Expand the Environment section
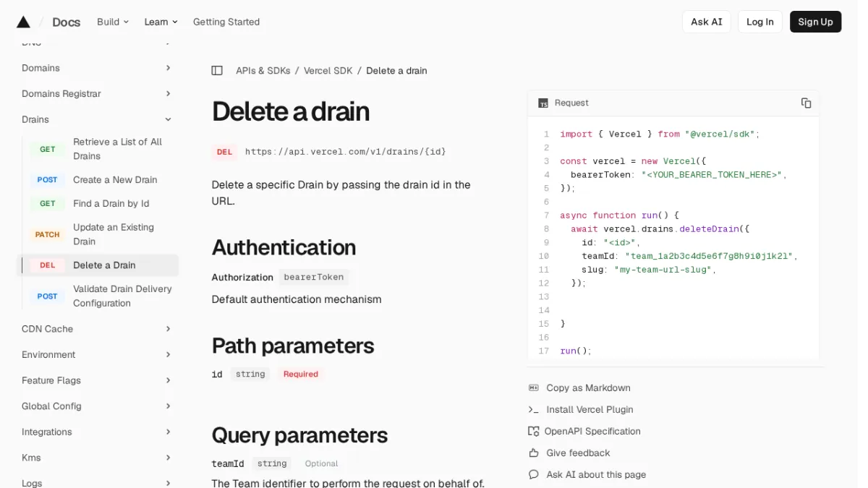868x488 pixels. pyautogui.click(x=168, y=355)
